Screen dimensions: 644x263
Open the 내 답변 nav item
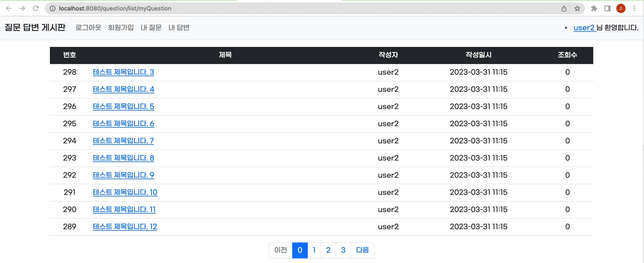pos(179,27)
